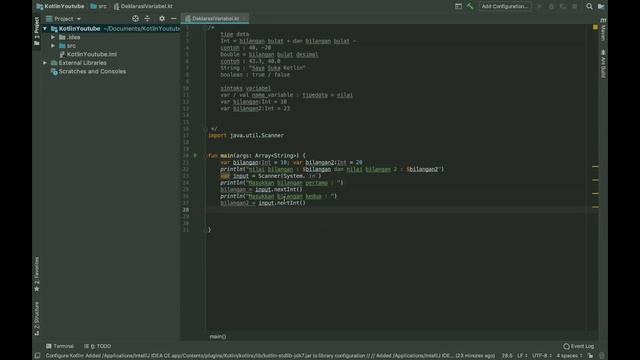Click the Run icon beside Add Configuration

pos(539,6)
